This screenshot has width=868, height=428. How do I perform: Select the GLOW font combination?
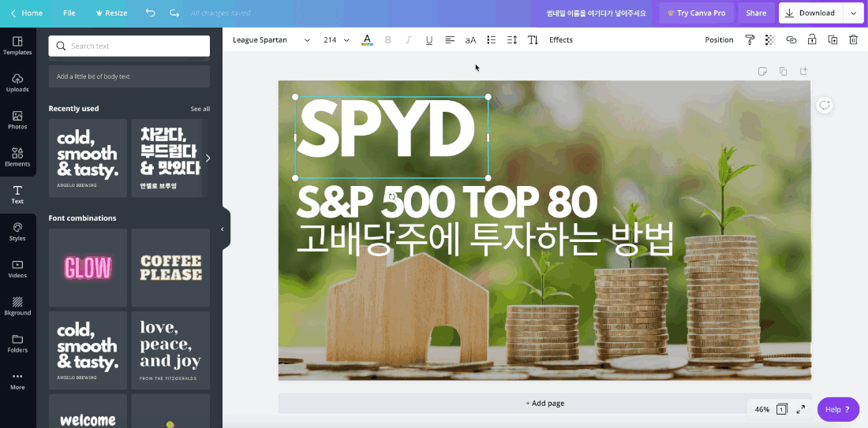coord(88,268)
